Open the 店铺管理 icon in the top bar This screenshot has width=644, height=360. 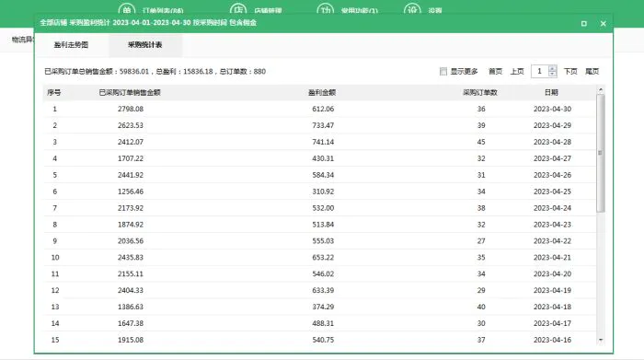pos(238,9)
